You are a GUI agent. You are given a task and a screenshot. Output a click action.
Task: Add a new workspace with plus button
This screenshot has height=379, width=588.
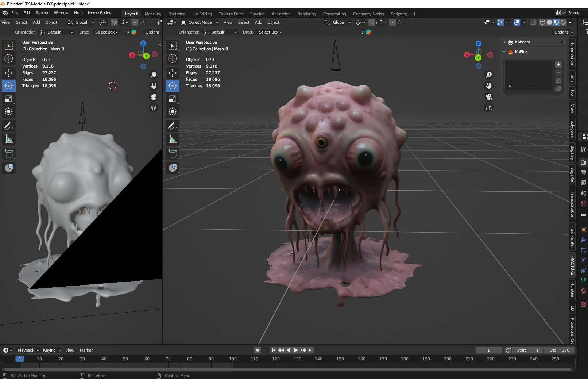point(414,14)
